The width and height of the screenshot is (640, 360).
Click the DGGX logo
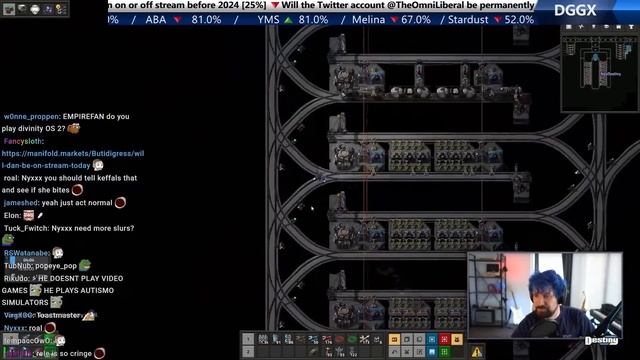575,10
